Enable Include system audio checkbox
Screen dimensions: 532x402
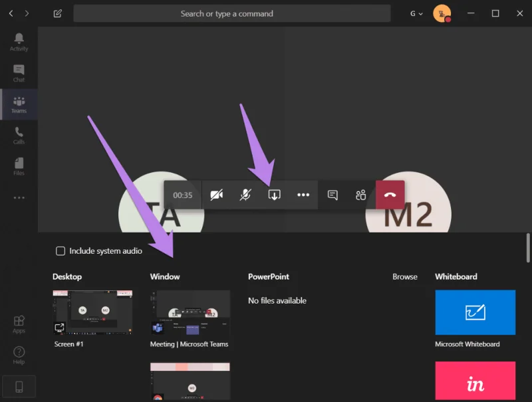[61, 251]
